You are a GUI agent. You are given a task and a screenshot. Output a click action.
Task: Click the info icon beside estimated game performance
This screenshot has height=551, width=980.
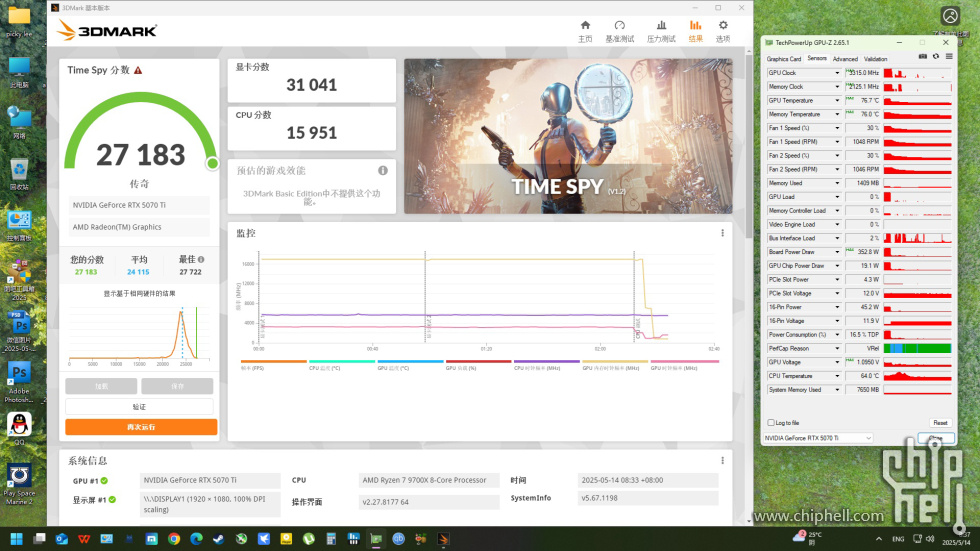(383, 171)
